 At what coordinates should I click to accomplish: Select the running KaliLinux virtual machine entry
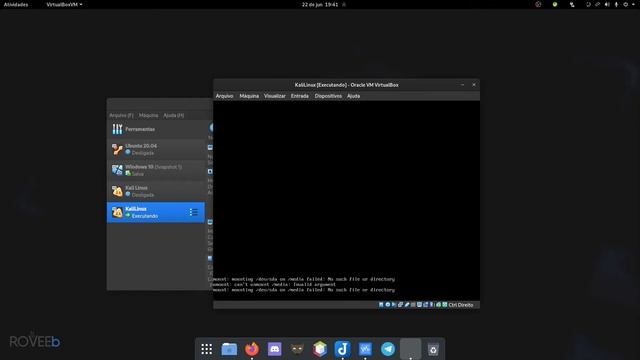(156, 212)
